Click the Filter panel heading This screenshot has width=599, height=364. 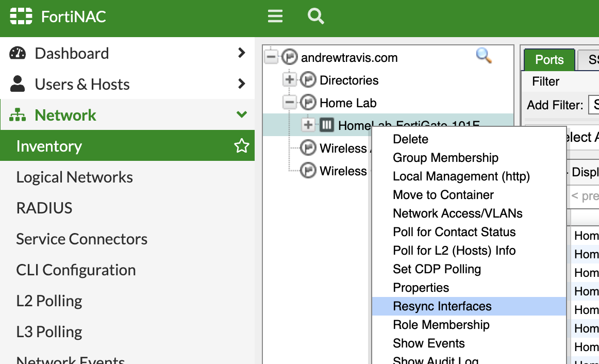coord(545,81)
